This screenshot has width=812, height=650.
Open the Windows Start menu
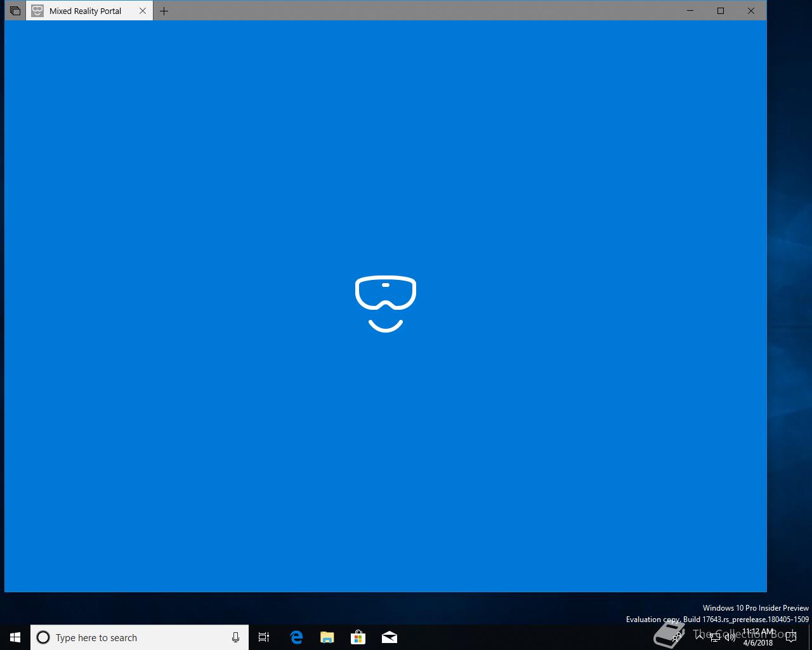pyautogui.click(x=15, y=637)
